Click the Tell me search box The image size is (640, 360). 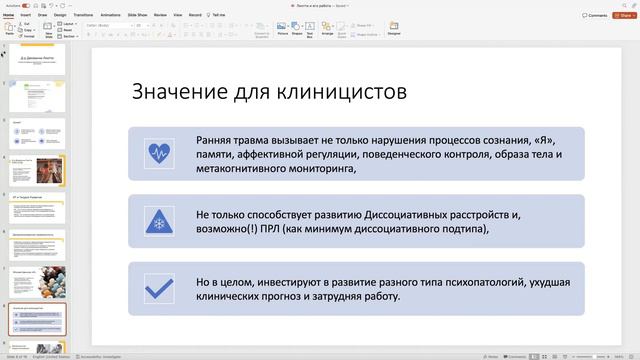click(x=216, y=15)
